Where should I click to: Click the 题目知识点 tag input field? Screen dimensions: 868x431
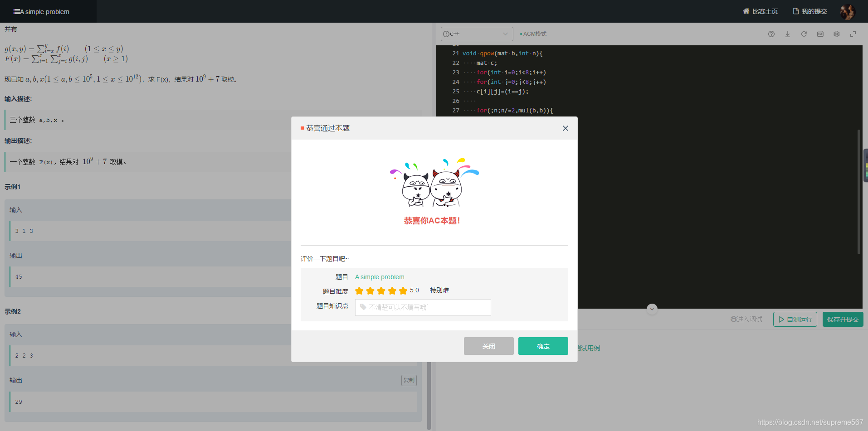(423, 307)
